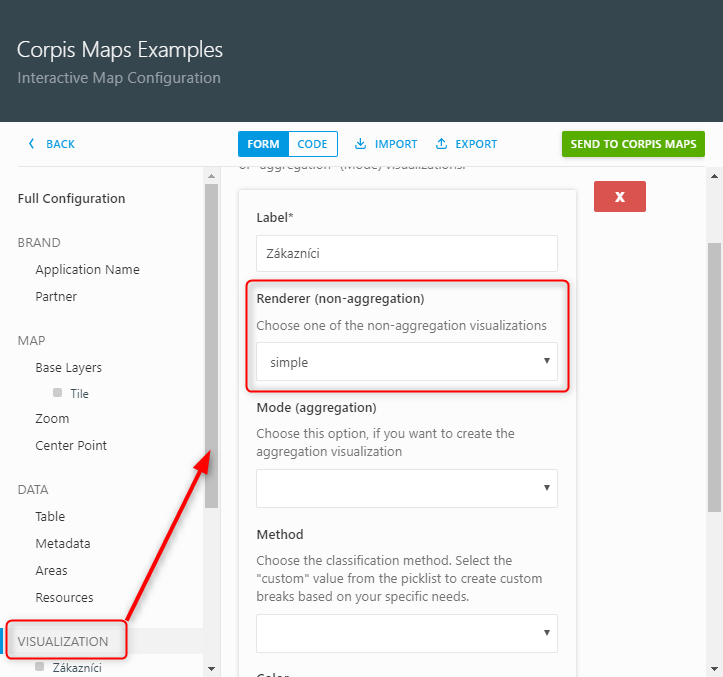Click the Mode (aggregation) heading
This screenshot has height=677, width=723.
[x=316, y=408]
